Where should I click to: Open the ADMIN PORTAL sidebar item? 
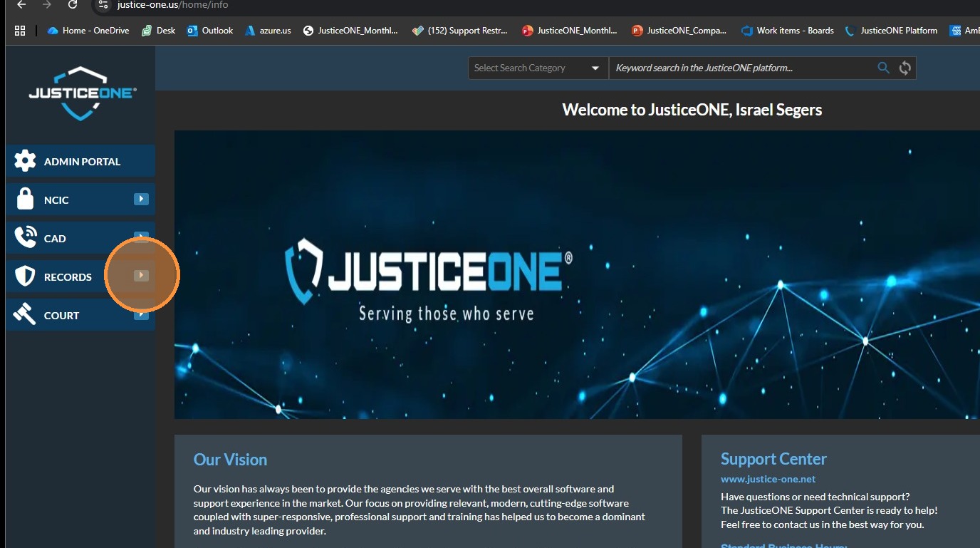tap(80, 161)
